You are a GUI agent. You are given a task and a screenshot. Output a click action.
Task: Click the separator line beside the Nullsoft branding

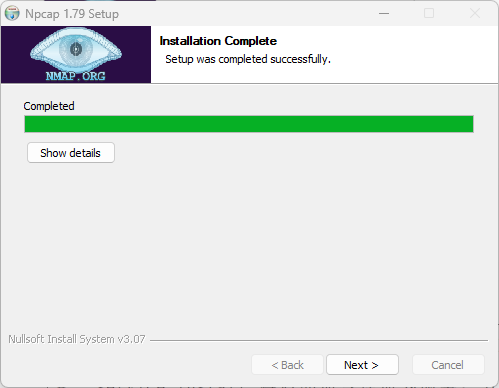coord(319,340)
